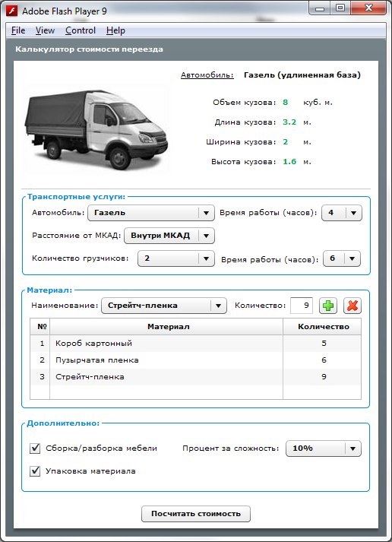This screenshot has height=542, width=392.
Task: Open the Процент за сложность dropdown
Action: (x=324, y=448)
